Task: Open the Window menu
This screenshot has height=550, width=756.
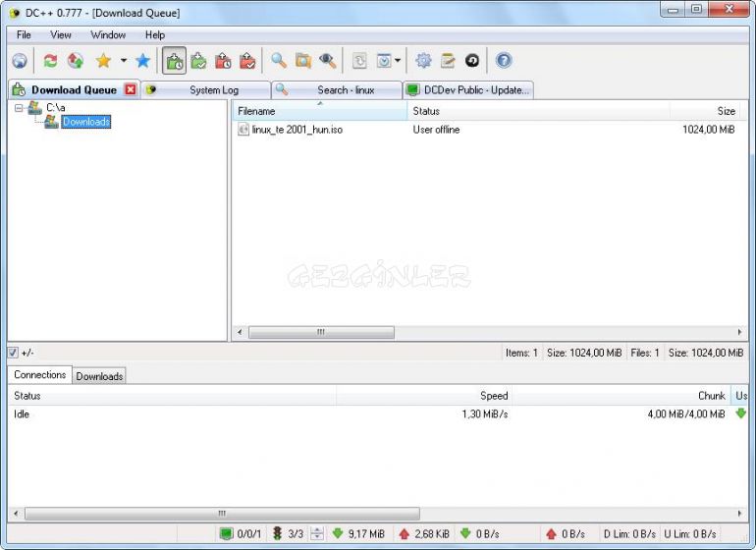Action: click(x=108, y=34)
